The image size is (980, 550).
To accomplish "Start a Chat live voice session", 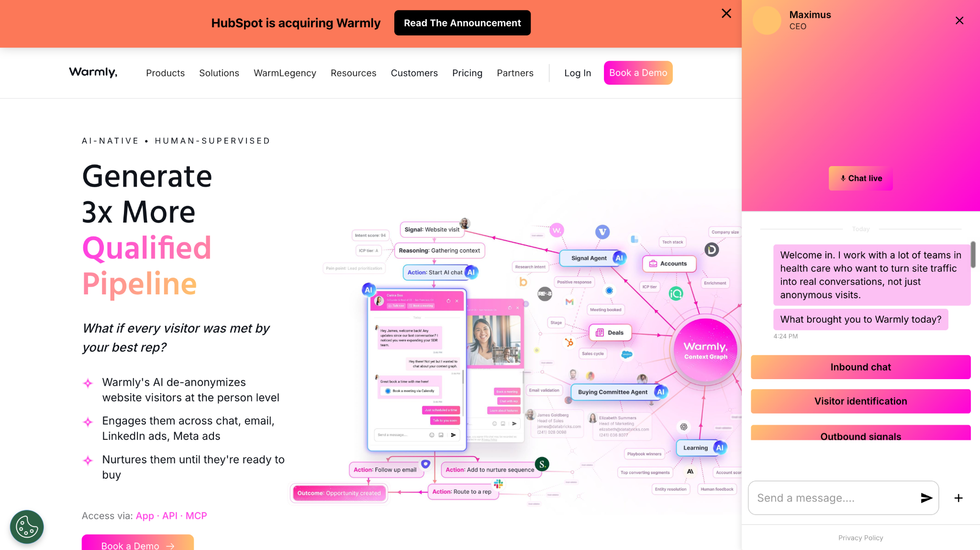I will tap(861, 178).
